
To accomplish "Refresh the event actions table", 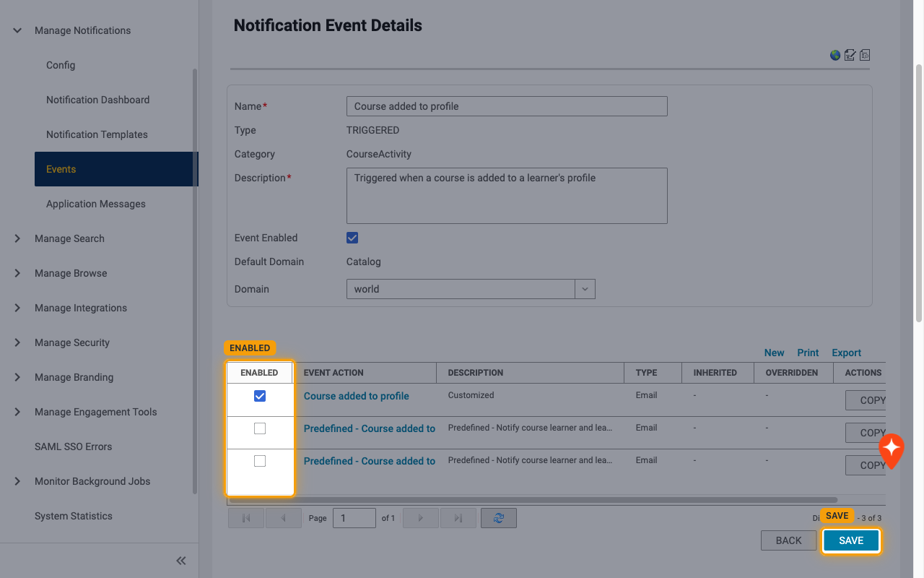I will (499, 518).
